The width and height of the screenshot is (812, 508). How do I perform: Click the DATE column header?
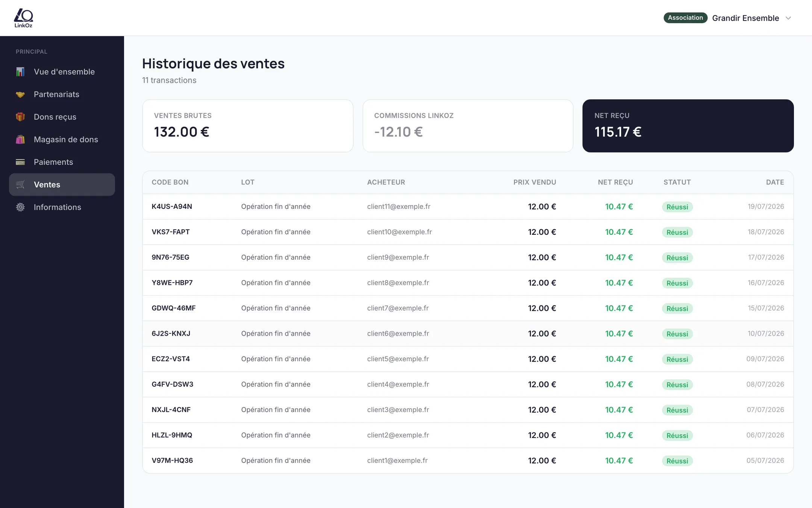click(775, 182)
